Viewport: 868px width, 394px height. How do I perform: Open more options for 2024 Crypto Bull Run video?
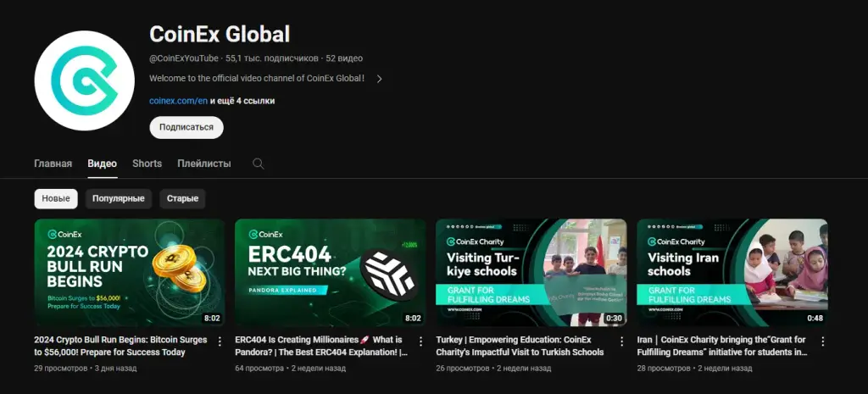[220, 341]
